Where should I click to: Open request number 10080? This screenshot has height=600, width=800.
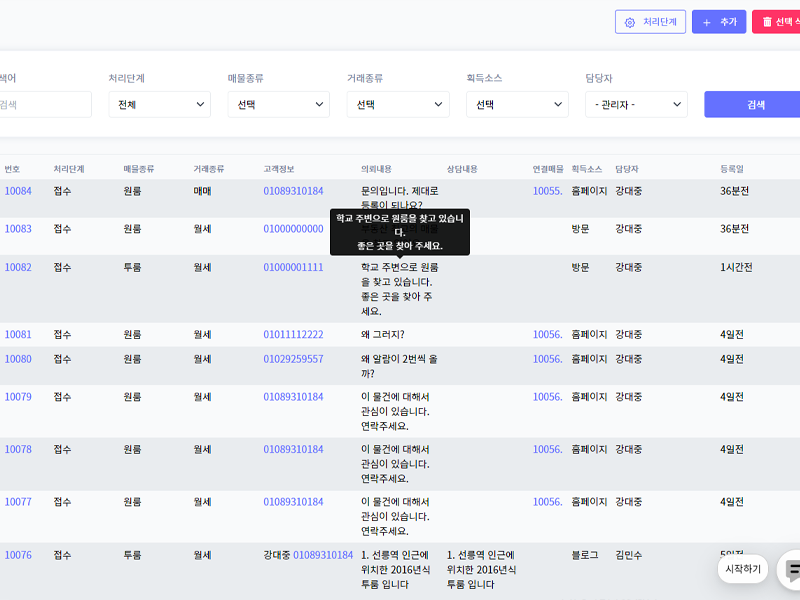pos(18,359)
